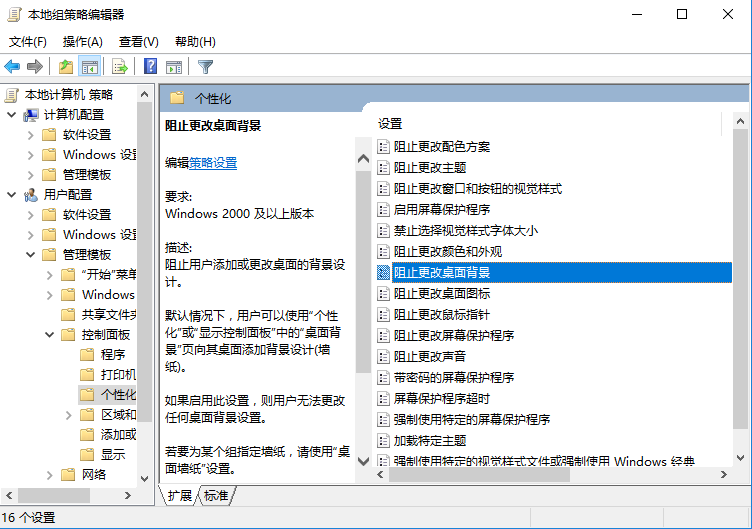Toggle the show/hide console tree icon
The image size is (752, 529).
pyautogui.click(x=90, y=66)
